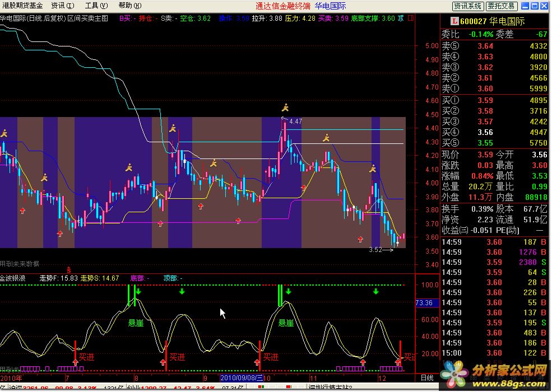Select the 买① 3.59 order row
This screenshot has width=552, height=392.
coord(495,100)
